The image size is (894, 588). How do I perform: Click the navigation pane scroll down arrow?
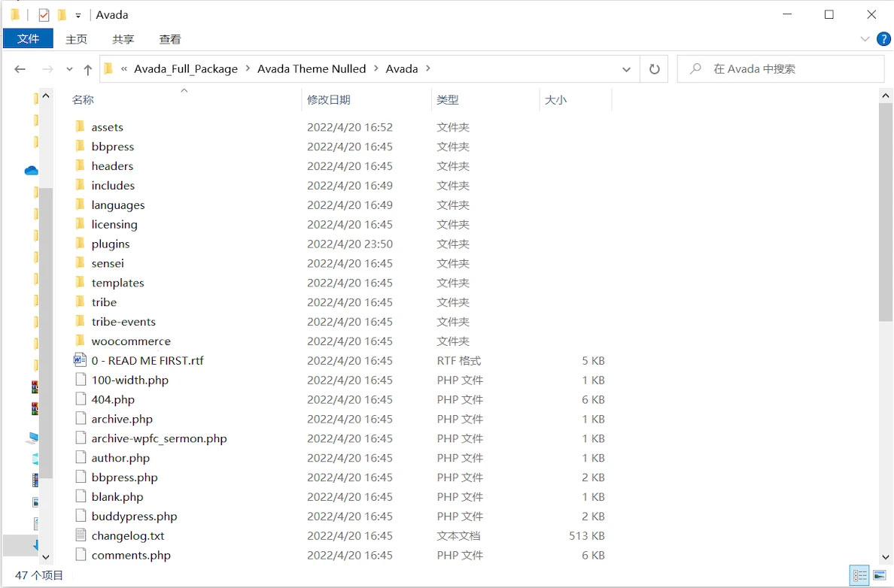[46, 557]
